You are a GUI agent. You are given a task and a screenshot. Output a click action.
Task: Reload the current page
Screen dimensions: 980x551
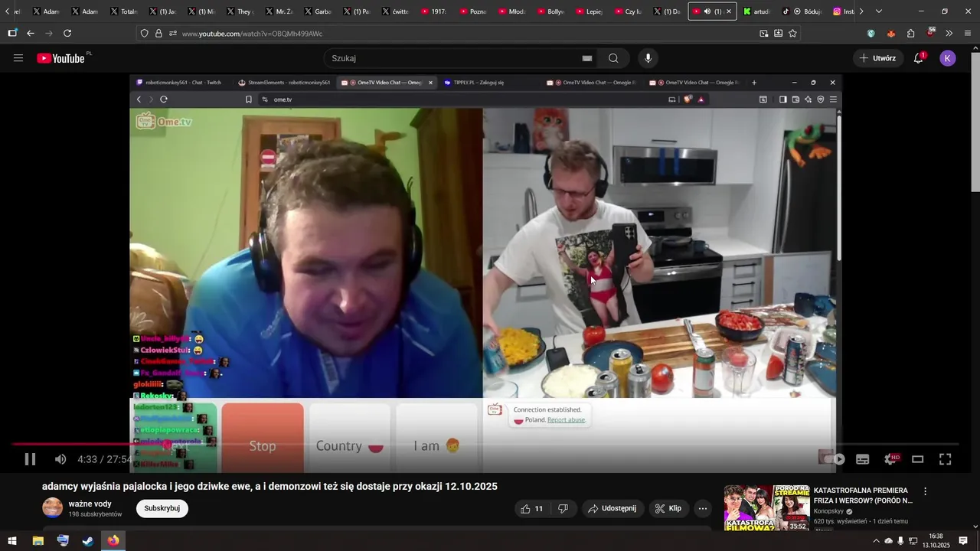coord(67,34)
